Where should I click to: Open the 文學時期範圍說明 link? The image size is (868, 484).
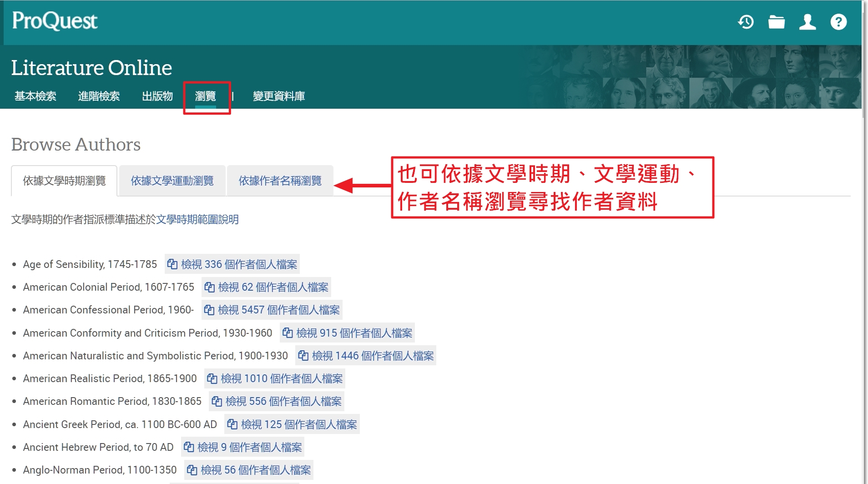tap(197, 220)
